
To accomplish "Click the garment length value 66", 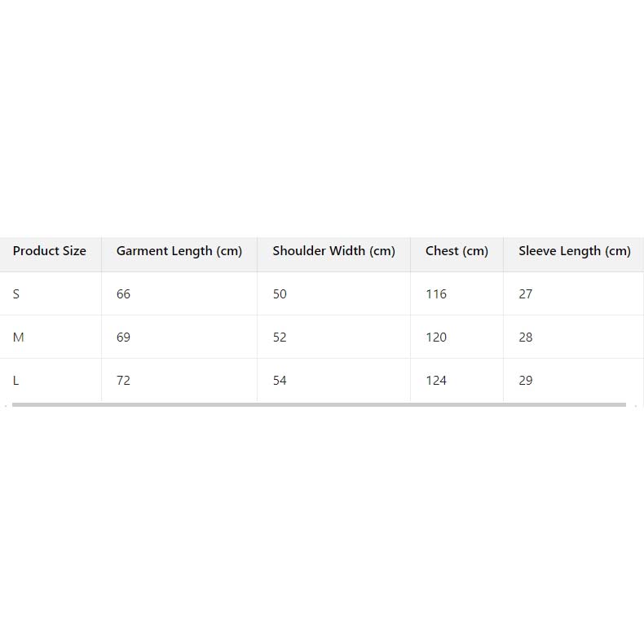I will pos(123,294).
